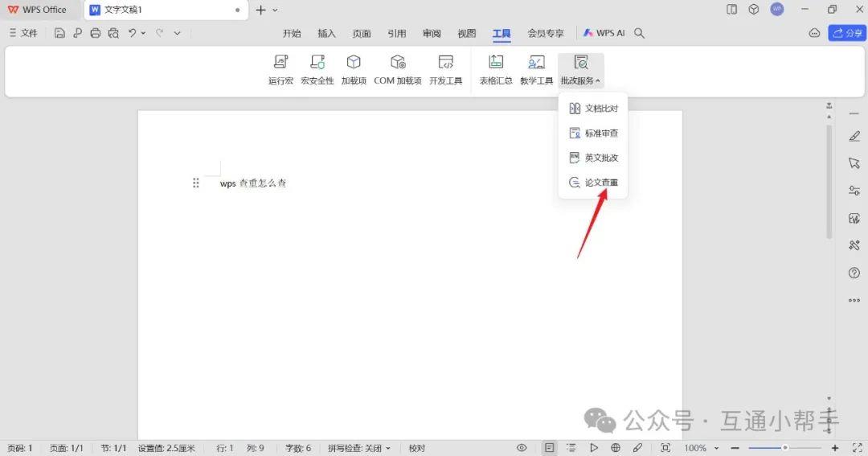Click the paragraph drag handle beside text
868x456 pixels.
coord(196,183)
